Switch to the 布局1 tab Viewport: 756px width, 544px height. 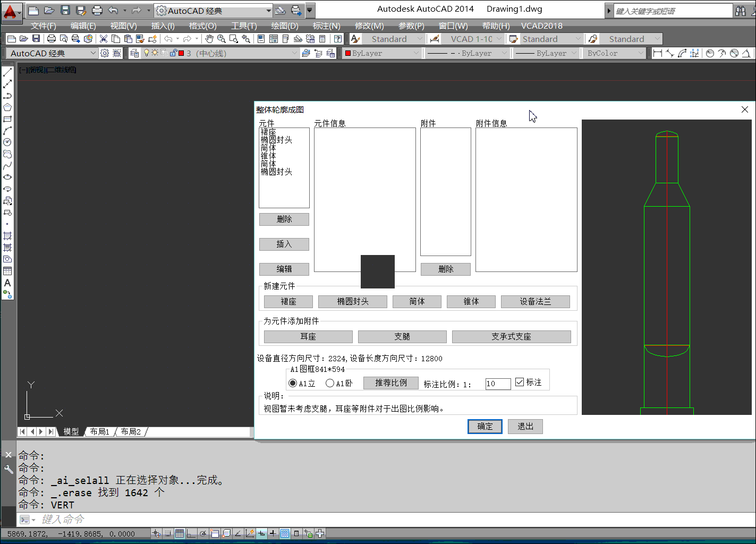pos(99,431)
